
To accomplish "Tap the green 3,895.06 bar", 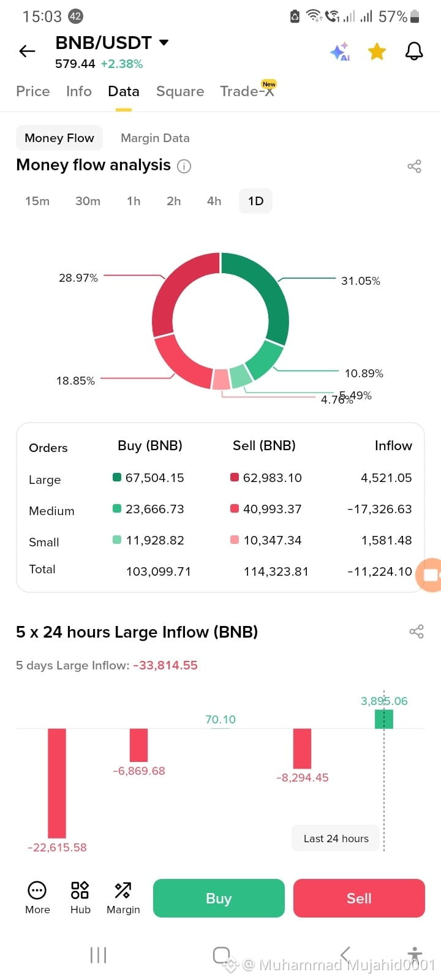I will (384, 719).
